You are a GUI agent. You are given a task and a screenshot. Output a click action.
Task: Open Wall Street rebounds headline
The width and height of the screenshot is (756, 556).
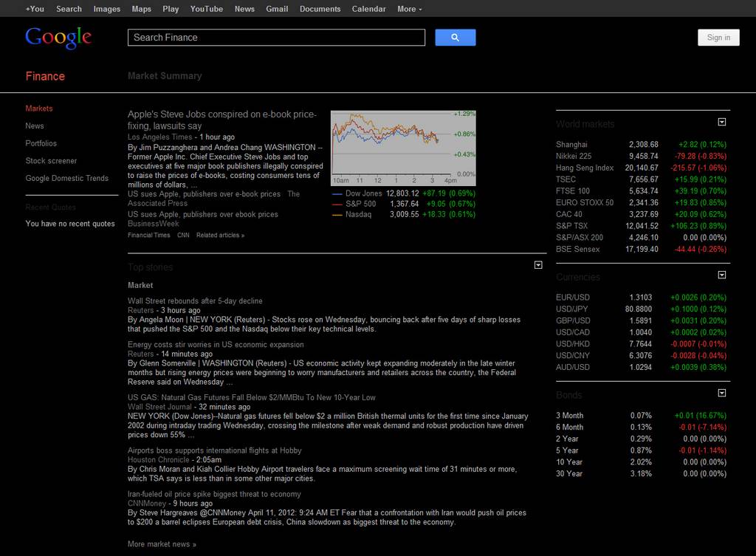pyautogui.click(x=195, y=301)
